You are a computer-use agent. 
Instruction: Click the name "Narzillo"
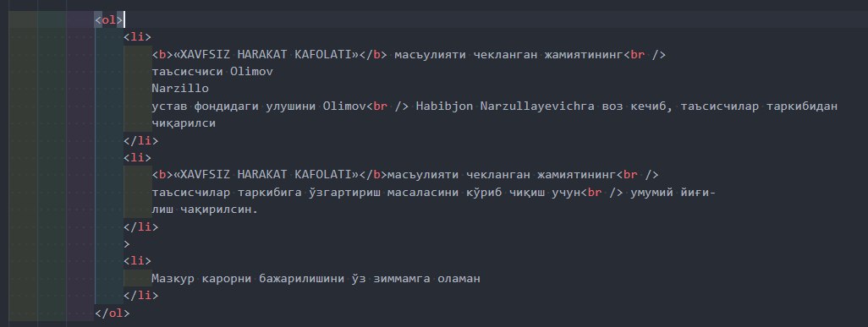(x=180, y=89)
